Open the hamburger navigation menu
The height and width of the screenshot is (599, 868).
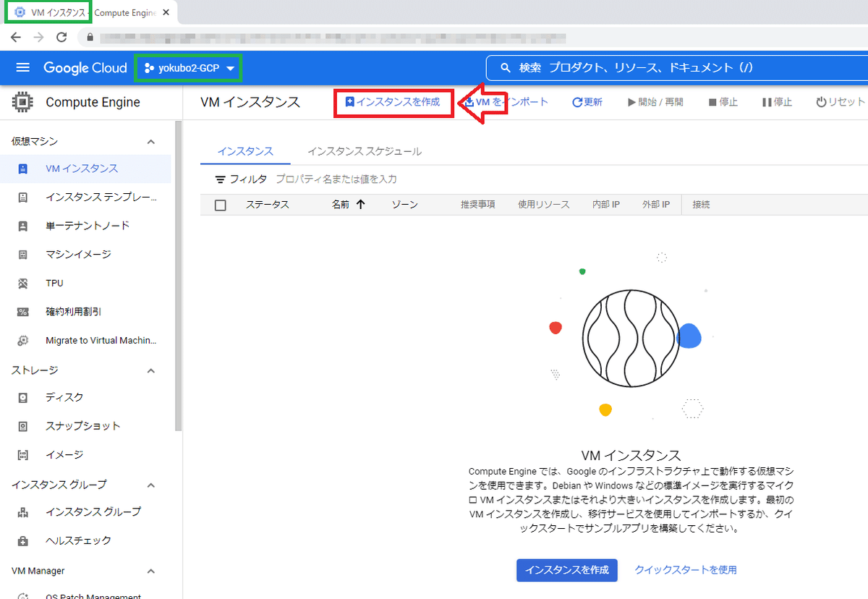click(x=22, y=68)
